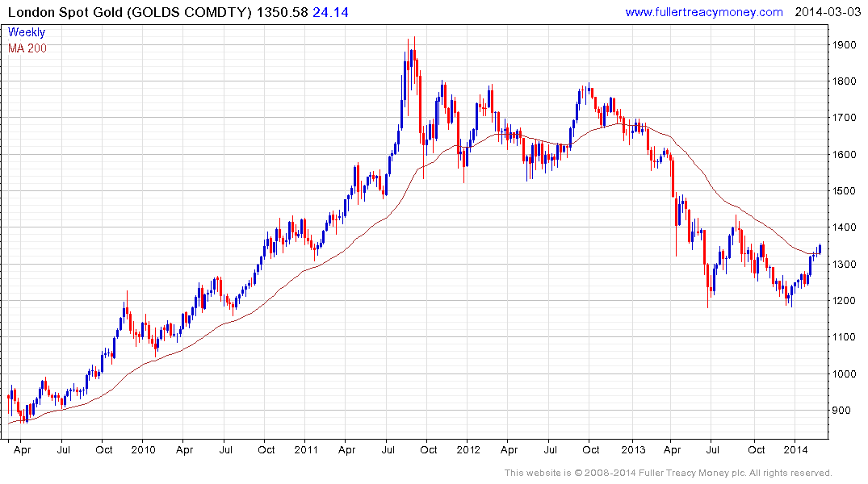Viewport: 868px width, 484px height.
Task: Click the 1200 price axis label
Action: [x=845, y=301]
